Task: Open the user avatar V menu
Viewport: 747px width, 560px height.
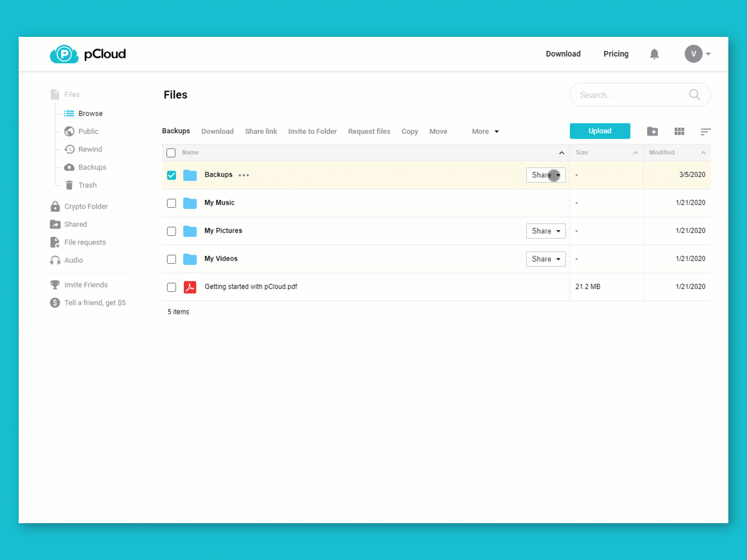Action: [x=693, y=54]
